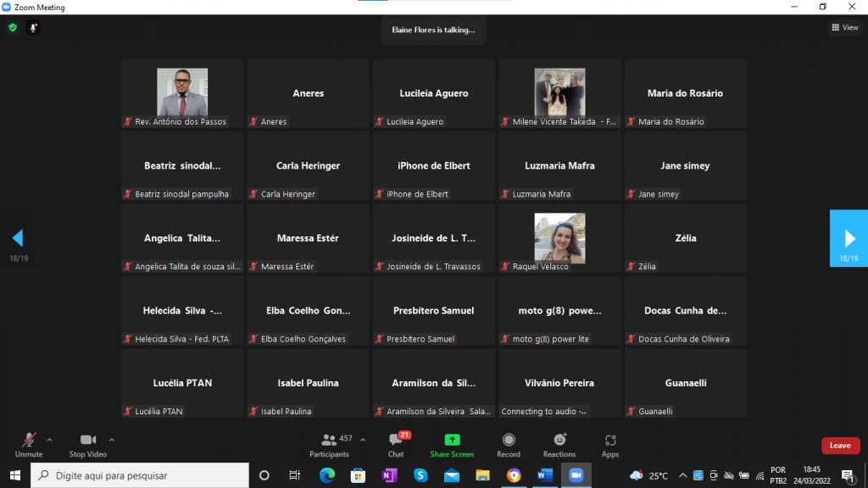Select Raquel Velasco's video tile
This screenshot has height=488, width=868.
[559, 238]
